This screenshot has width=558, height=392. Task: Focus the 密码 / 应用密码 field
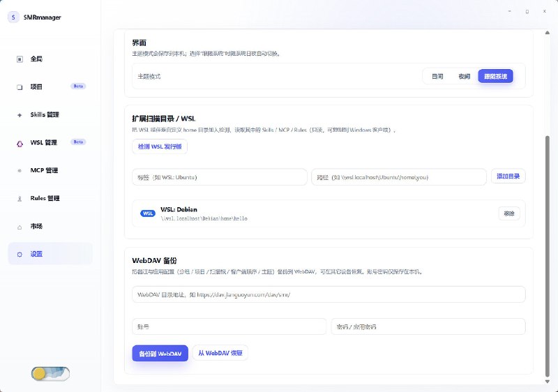pyautogui.click(x=428, y=326)
